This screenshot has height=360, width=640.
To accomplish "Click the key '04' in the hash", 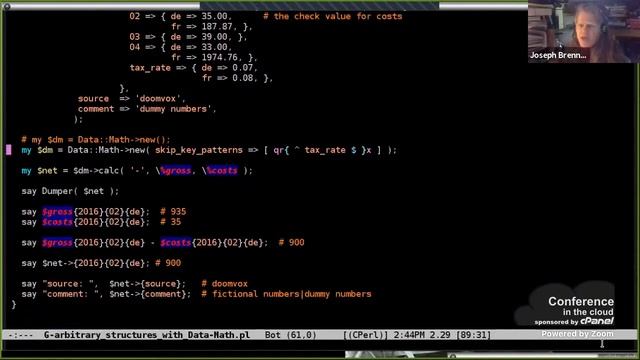I will click(135, 47).
